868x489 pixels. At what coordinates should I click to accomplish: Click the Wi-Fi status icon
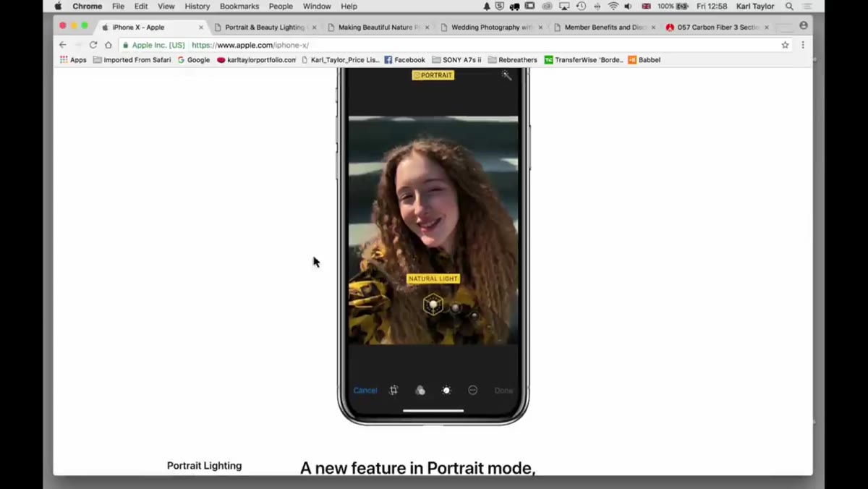613,7
